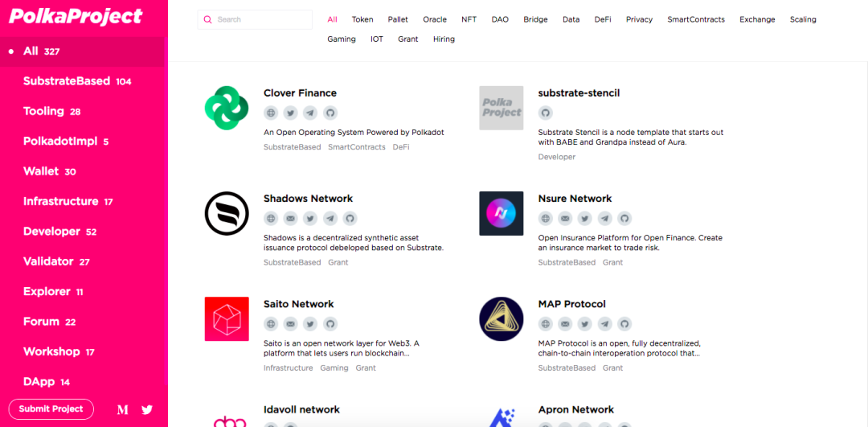Click Nsure Network email icon
The width and height of the screenshot is (868, 427).
click(565, 218)
